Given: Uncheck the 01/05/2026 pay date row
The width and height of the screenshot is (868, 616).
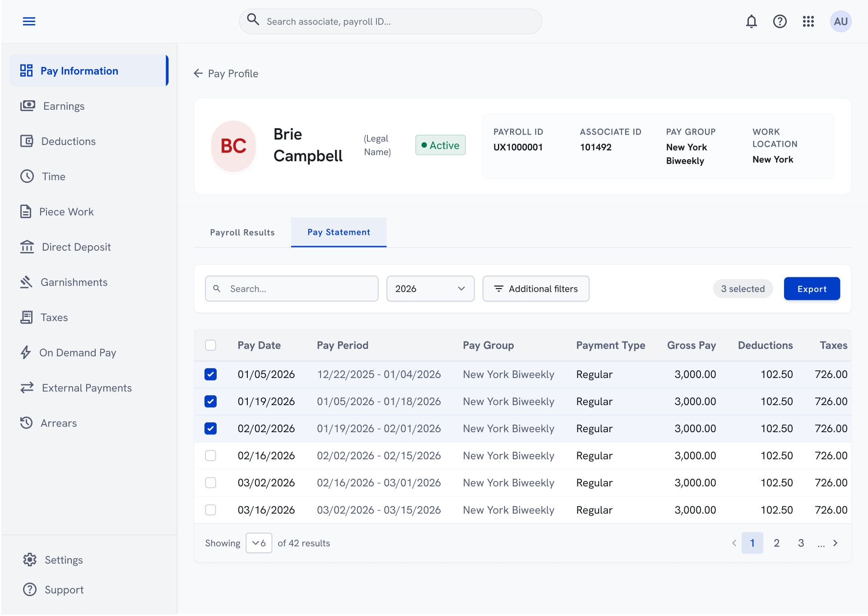Looking at the screenshot, I should pos(210,374).
